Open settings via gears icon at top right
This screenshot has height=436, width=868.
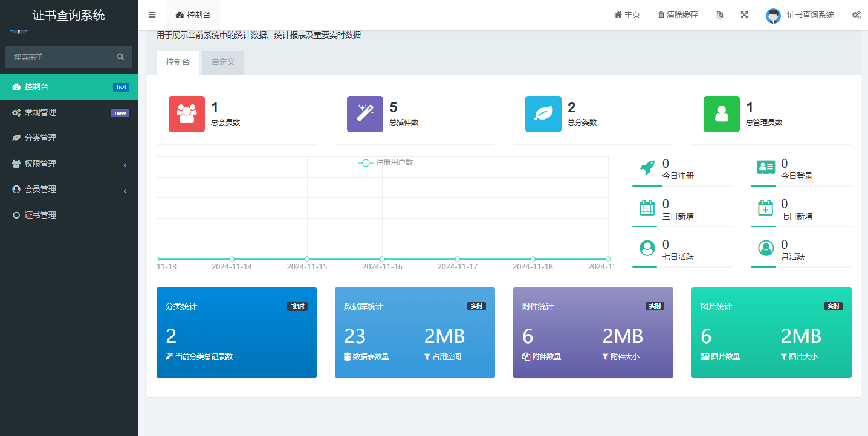tap(857, 14)
